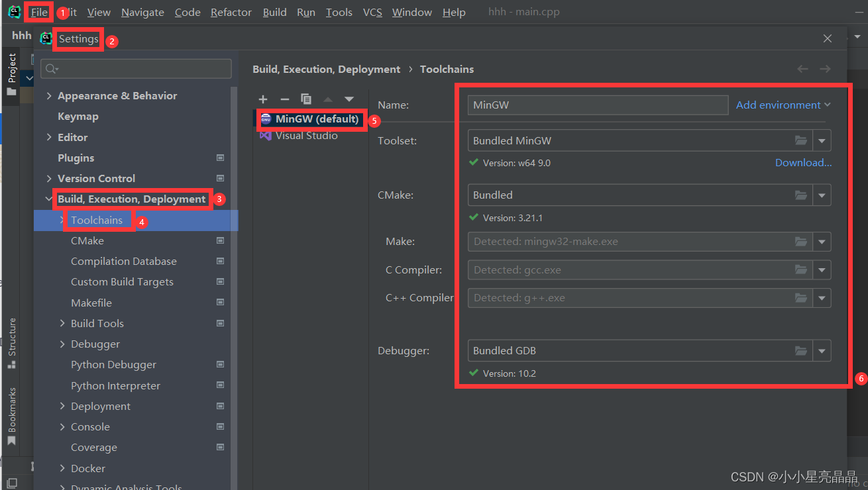Browse folder for CMake path
868x490 pixels.
point(801,195)
